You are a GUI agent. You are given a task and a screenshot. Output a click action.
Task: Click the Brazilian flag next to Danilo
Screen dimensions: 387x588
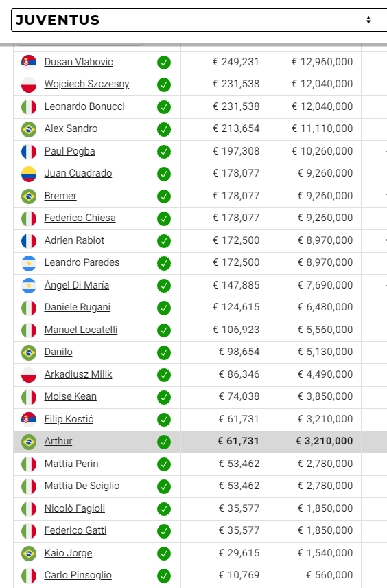[x=29, y=352]
